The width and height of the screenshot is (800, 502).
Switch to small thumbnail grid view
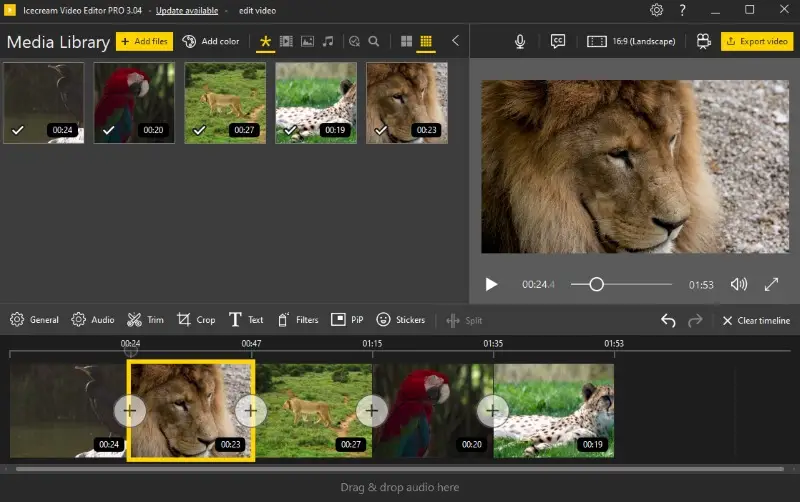[x=426, y=41]
